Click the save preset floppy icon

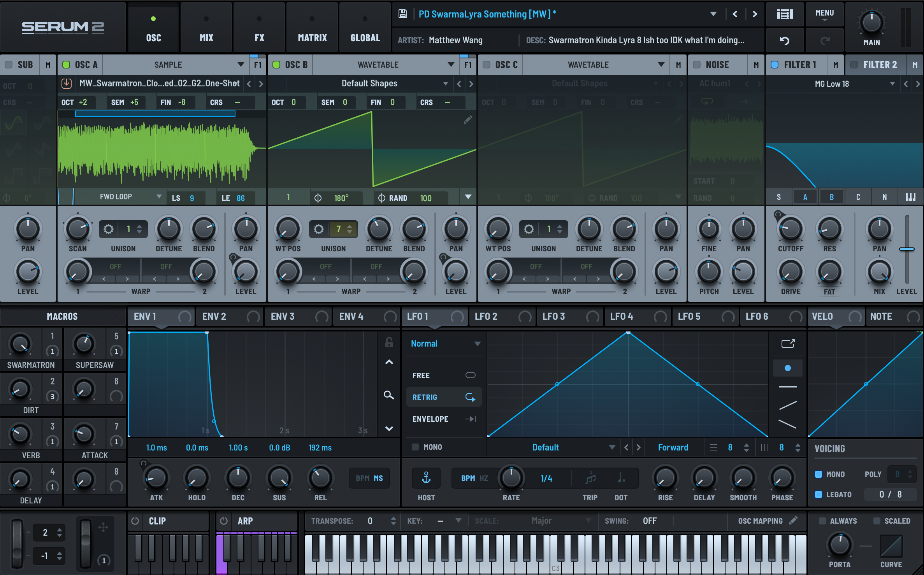(x=403, y=14)
